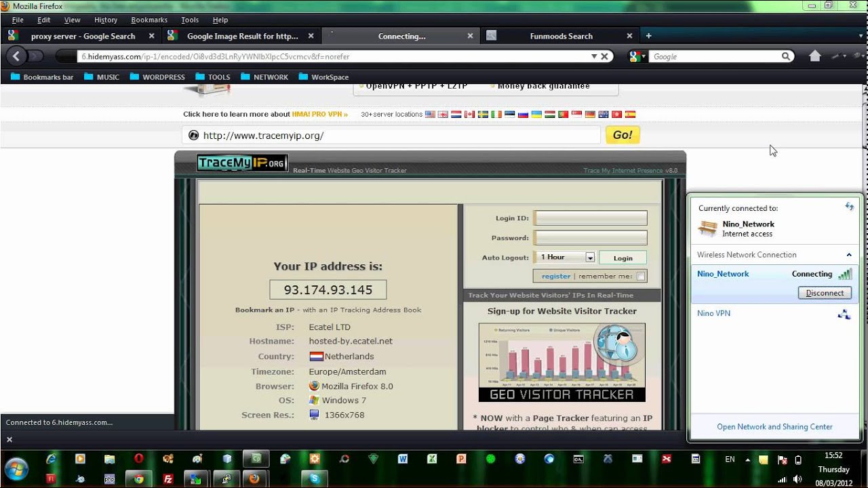
Task: Open the File menu
Action: [x=18, y=20]
